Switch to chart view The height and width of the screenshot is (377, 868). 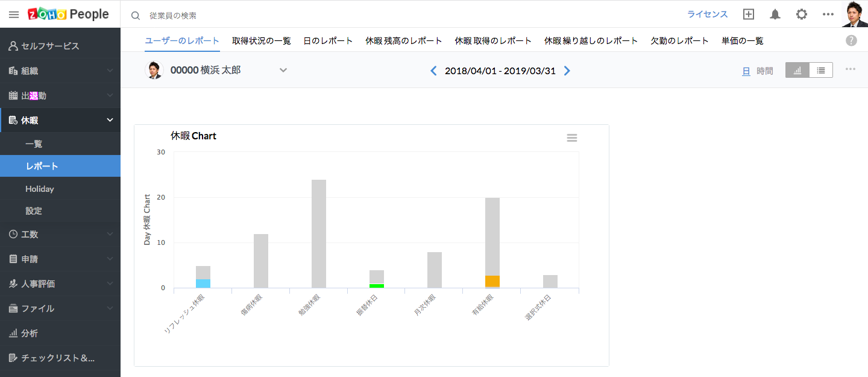(797, 70)
